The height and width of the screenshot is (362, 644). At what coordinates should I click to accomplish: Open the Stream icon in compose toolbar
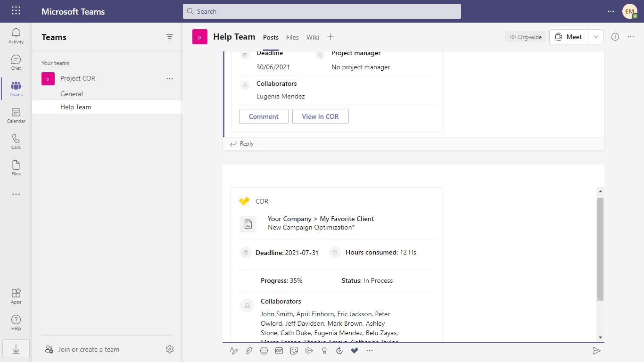click(x=309, y=351)
